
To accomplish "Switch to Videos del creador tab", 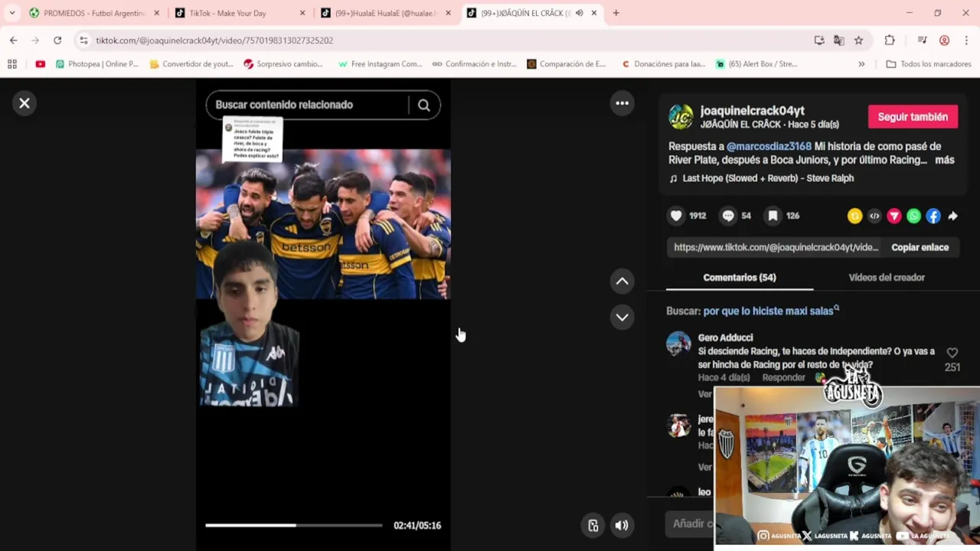I will 887,277.
